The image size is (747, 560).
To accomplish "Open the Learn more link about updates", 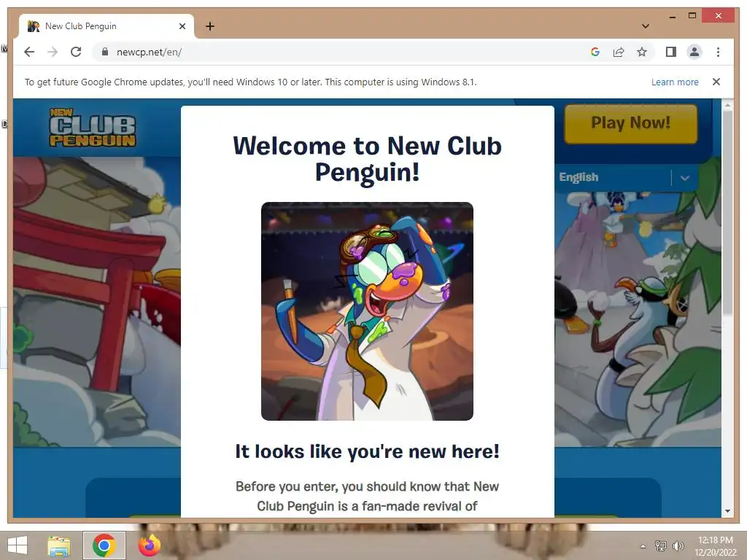I will [x=675, y=82].
